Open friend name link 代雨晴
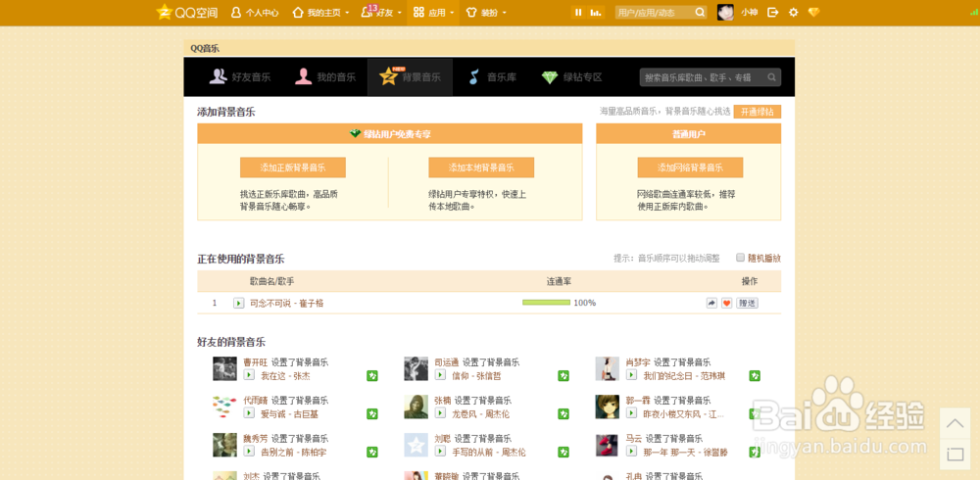The height and width of the screenshot is (480, 980). (256, 401)
